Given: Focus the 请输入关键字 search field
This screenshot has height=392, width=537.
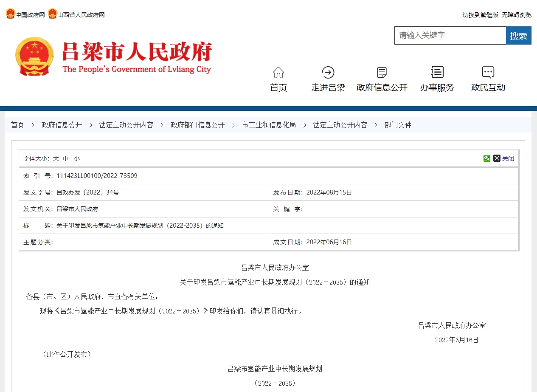Looking at the screenshot, I should coord(450,36).
